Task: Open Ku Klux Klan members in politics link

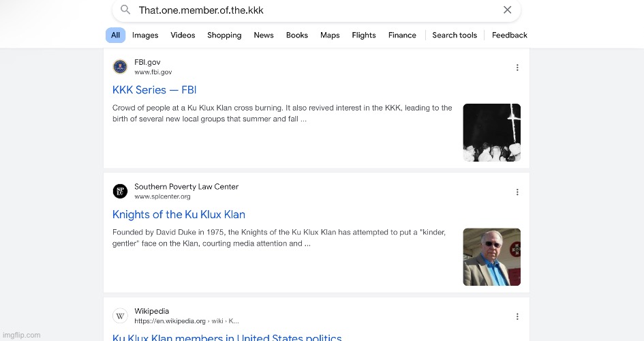Action: tap(227, 337)
